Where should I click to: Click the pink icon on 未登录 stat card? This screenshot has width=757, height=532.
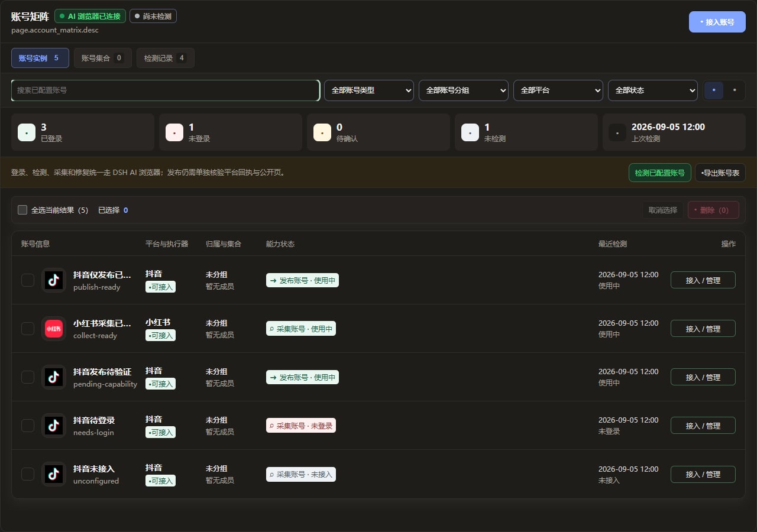[x=174, y=132]
